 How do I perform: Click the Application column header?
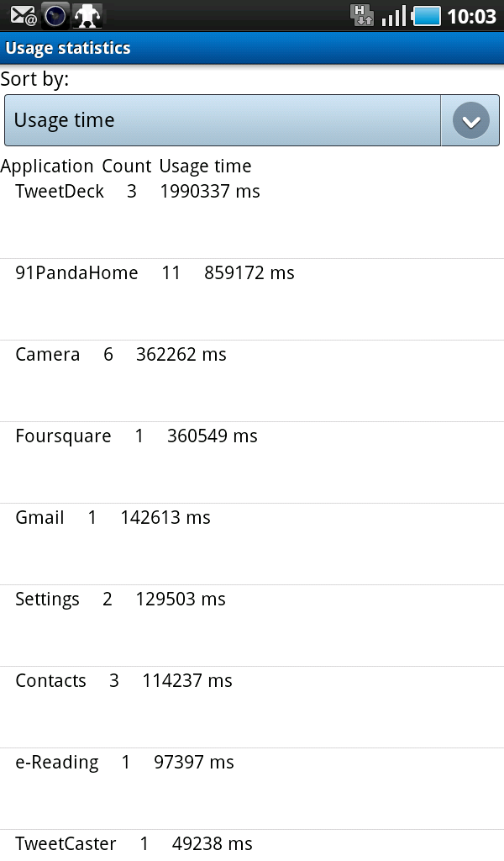click(x=47, y=166)
